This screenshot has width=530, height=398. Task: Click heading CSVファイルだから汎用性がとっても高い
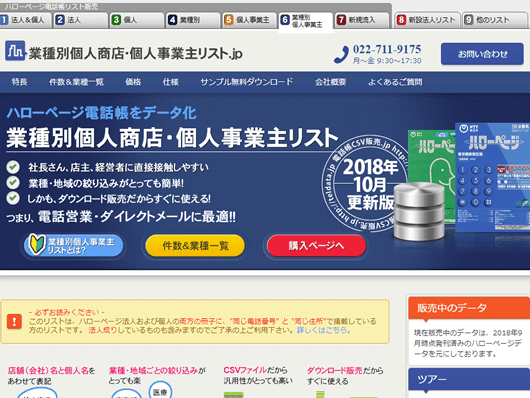click(x=258, y=375)
